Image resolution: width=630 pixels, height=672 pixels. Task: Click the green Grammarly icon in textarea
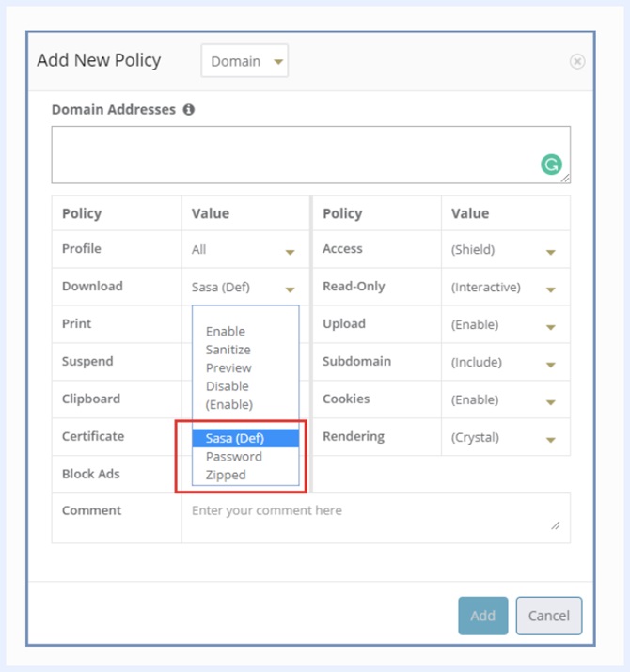pos(551,165)
